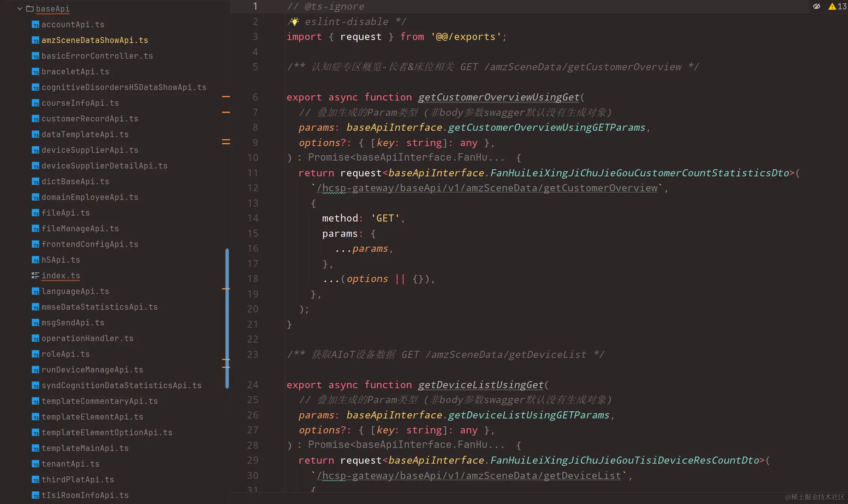Click the TS icon beside tenantApi.ts
848x504 pixels.
36,464
